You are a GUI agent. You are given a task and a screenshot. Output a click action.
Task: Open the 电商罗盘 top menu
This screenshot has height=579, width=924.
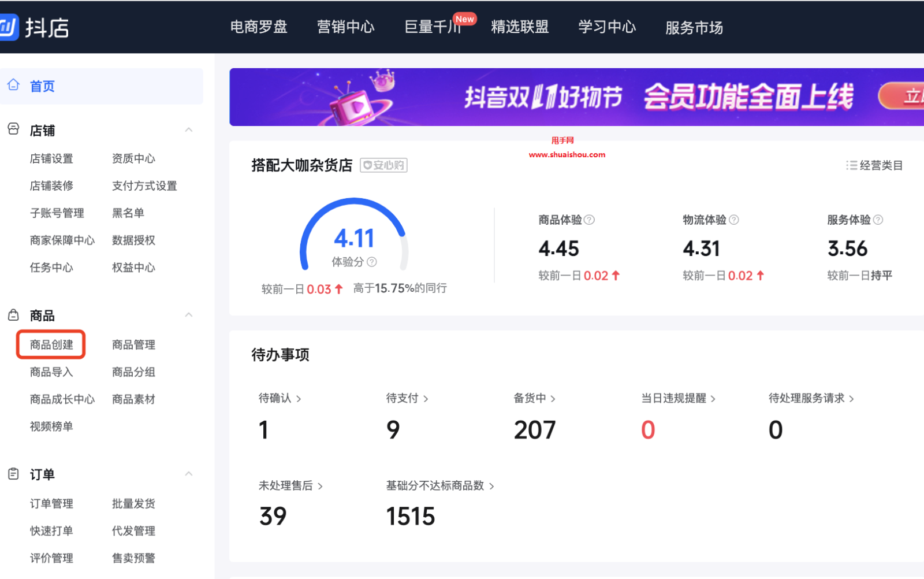pos(259,27)
